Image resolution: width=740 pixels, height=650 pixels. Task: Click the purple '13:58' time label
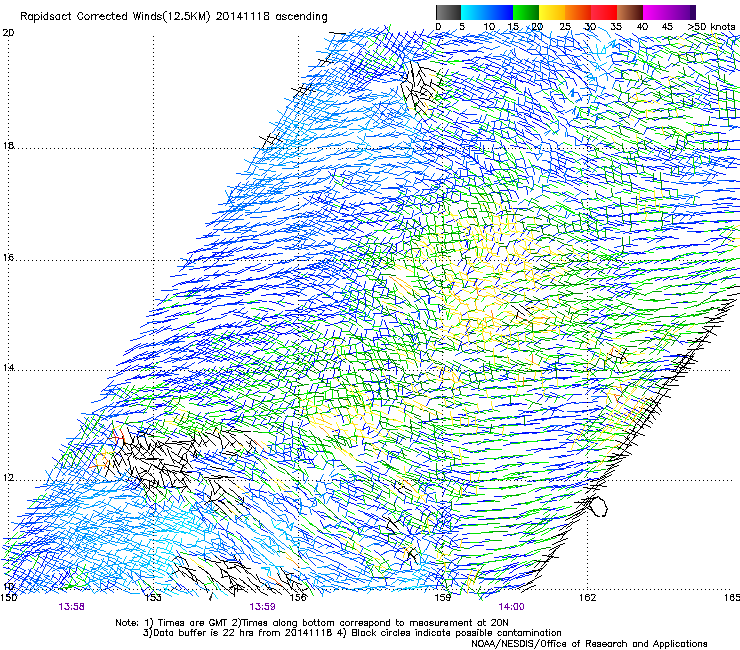pos(72,607)
